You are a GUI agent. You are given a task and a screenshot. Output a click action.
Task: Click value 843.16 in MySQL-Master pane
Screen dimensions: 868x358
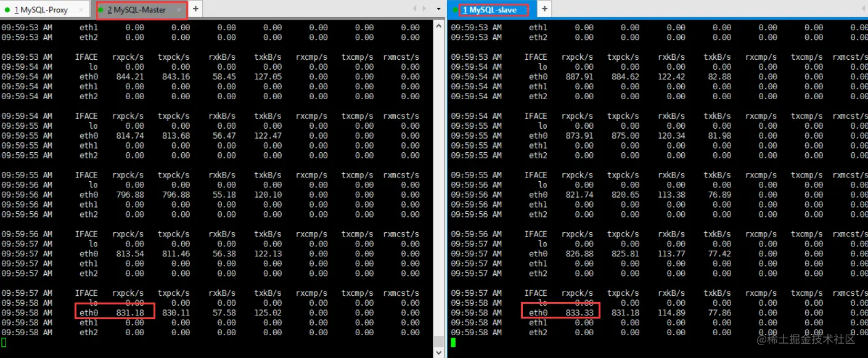(176, 77)
